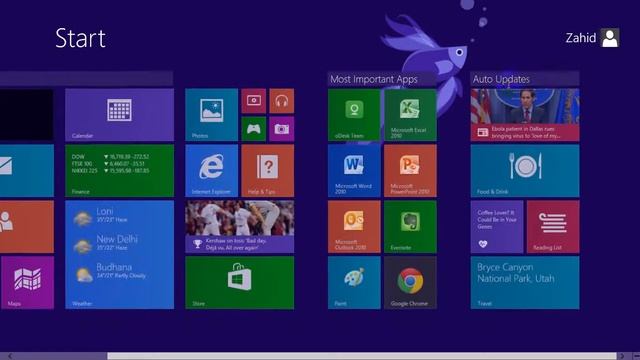Screen dimensions: 640x360
Task: Open the People tile
Action: coord(27,227)
